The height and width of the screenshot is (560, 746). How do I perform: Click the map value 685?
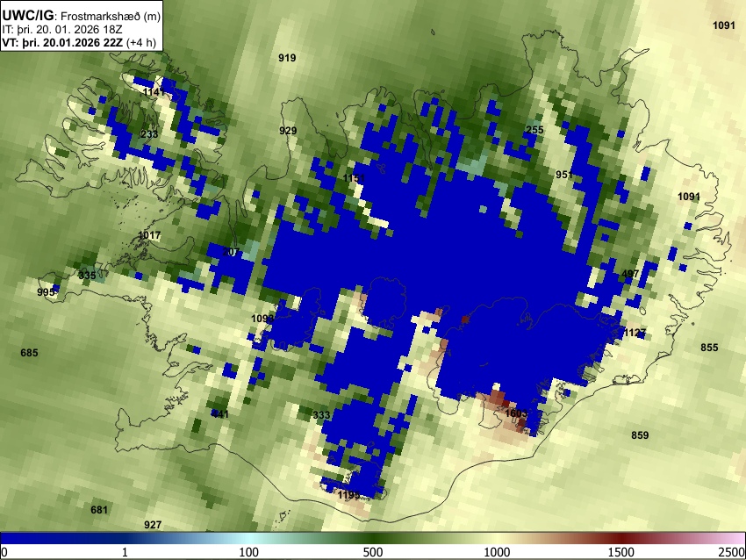(29, 353)
